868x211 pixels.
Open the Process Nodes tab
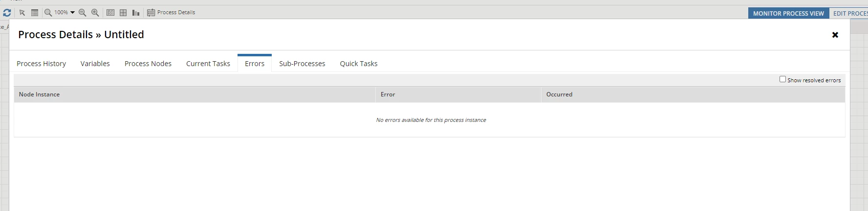click(148, 64)
